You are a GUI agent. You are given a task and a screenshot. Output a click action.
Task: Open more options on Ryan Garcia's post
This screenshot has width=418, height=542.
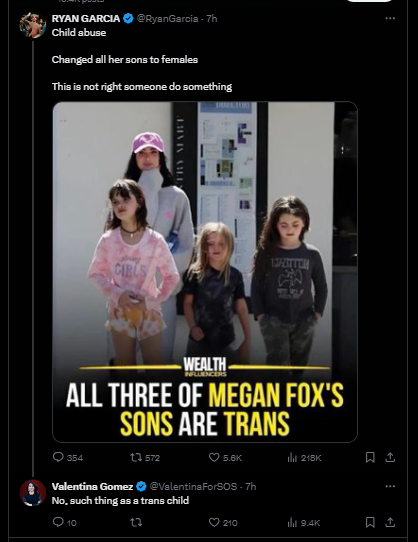[390, 18]
